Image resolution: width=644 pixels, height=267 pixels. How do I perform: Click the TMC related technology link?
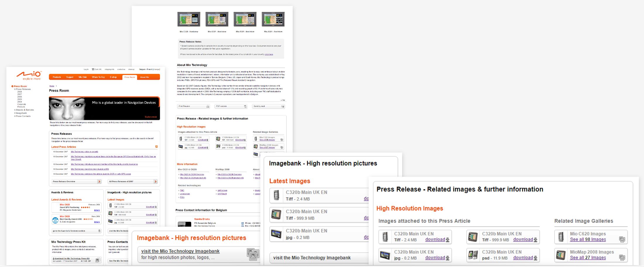tap(182, 191)
